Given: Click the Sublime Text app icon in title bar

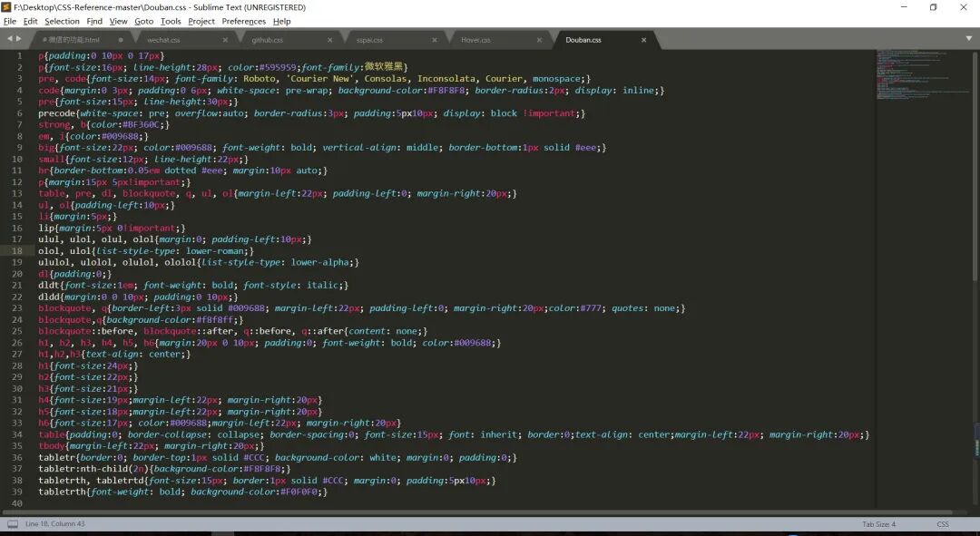Looking at the screenshot, I should (x=6, y=7).
